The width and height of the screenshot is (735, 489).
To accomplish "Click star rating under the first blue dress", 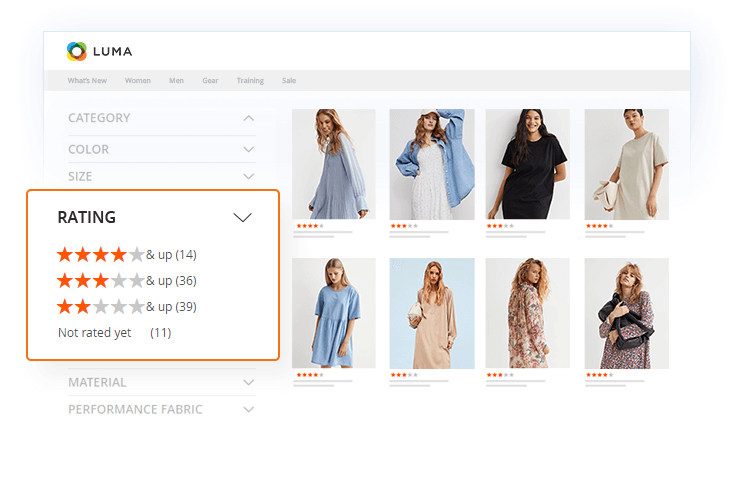I will pyautogui.click(x=307, y=226).
